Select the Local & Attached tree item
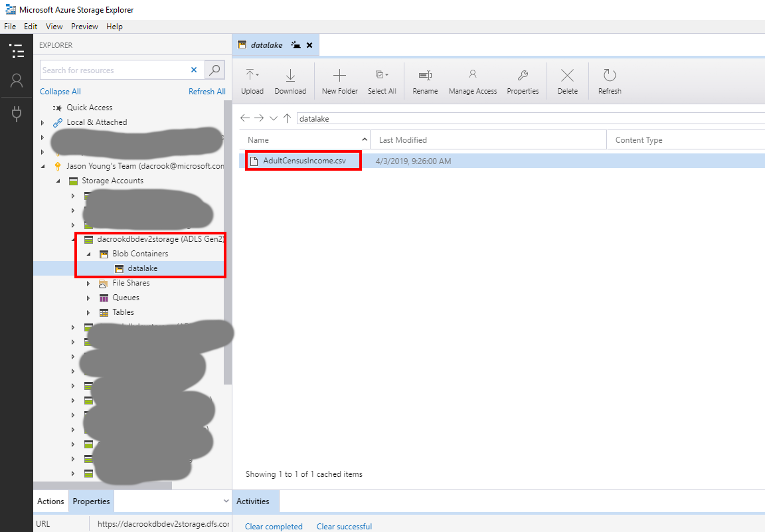 click(96, 122)
